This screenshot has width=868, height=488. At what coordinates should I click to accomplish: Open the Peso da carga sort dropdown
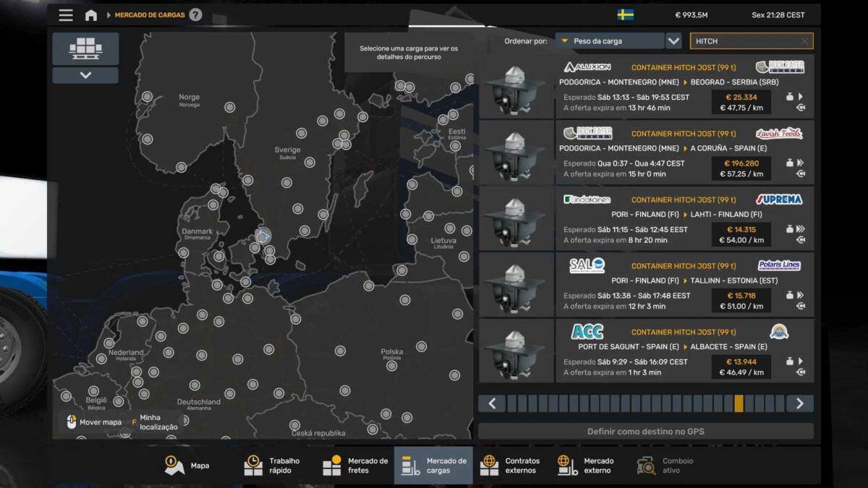click(x=609, y=41)
